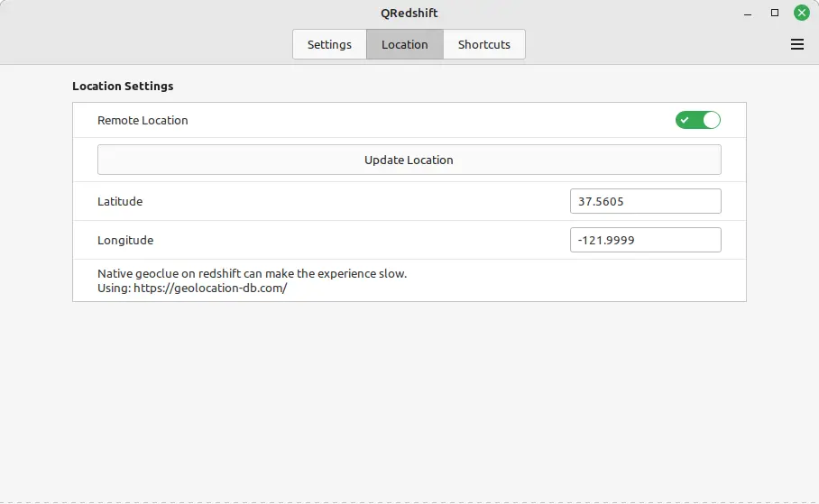Maximize the QRedshift window
Viewport: 819px width, 504px height.
(x=775, y=14)
